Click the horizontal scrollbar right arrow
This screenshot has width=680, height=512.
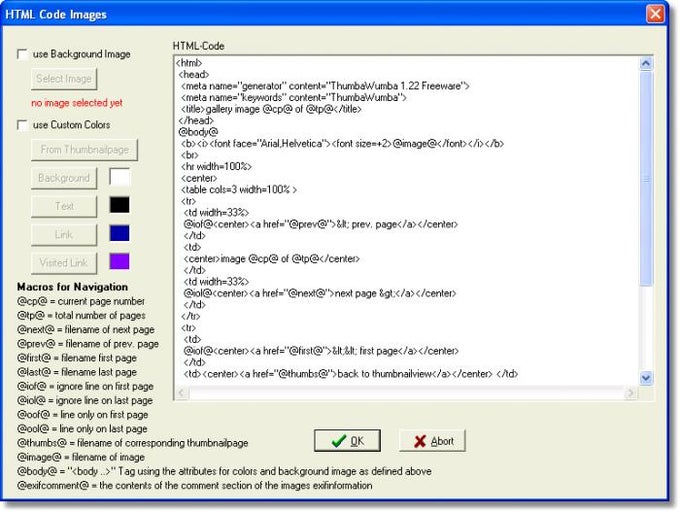click(631, 393)
